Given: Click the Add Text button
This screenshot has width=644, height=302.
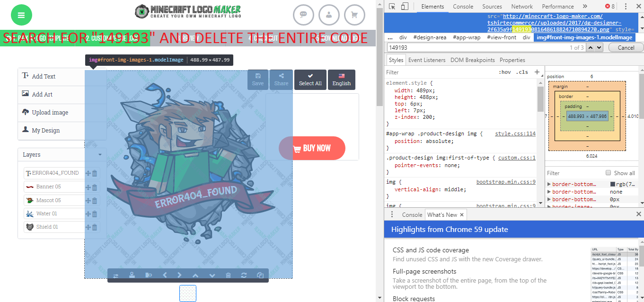Looking at the screenshot, I should [62, 77].
